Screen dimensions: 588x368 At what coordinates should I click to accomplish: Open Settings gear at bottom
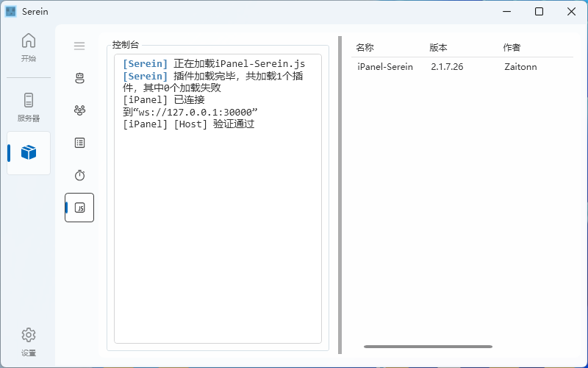(x=28, y=342)
